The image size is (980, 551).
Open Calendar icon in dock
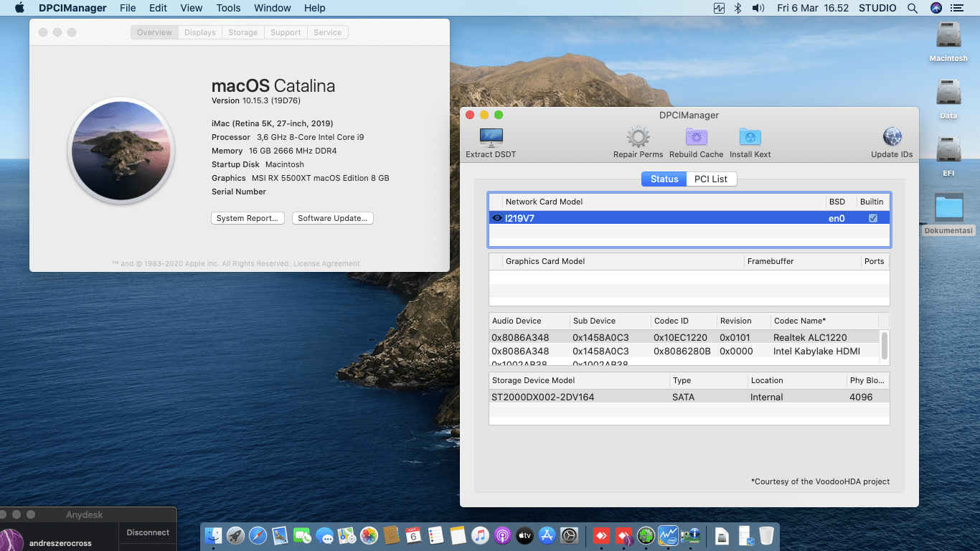[x=413, y=535]
